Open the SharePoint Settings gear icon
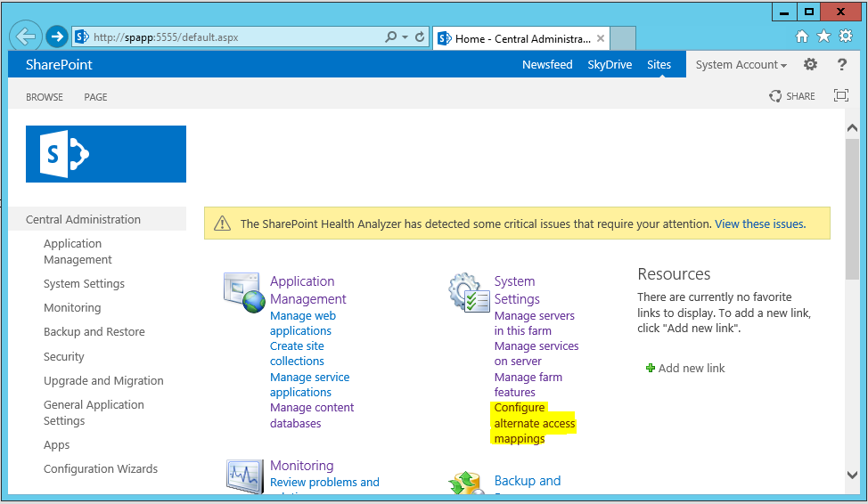Image resolution: width=868 pixels, height=504 pixels. tap(810, 65)
